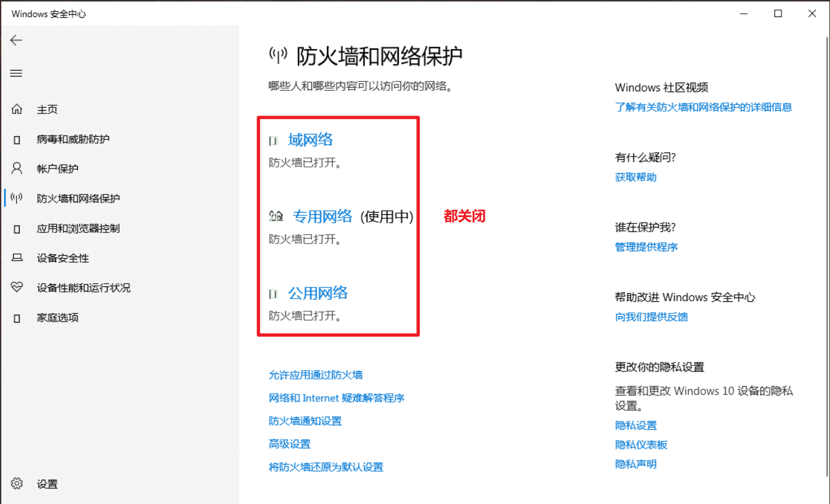Click 获取帮助 link
The height and width of the screenshot is (504, 830).
coord(636,177)
